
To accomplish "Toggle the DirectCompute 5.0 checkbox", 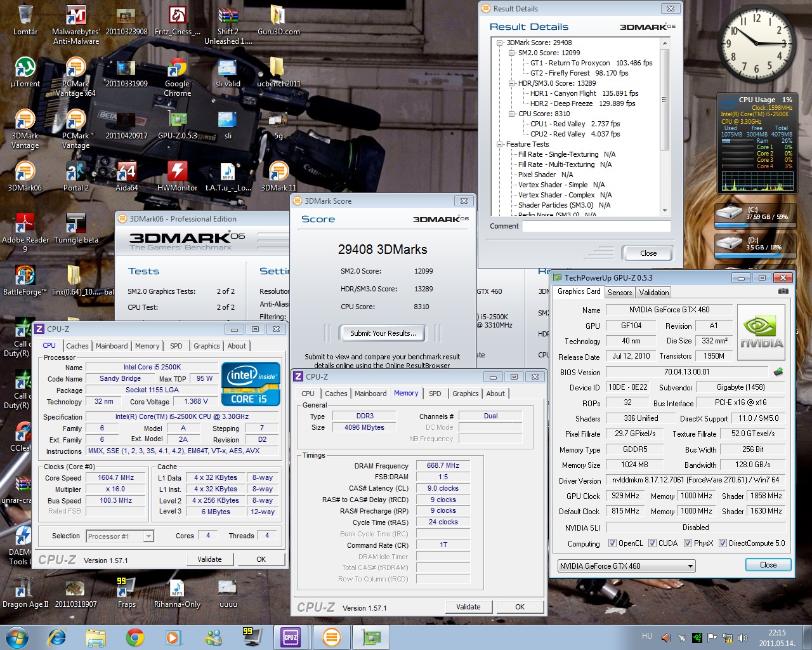I will click(x=723, y=543).
